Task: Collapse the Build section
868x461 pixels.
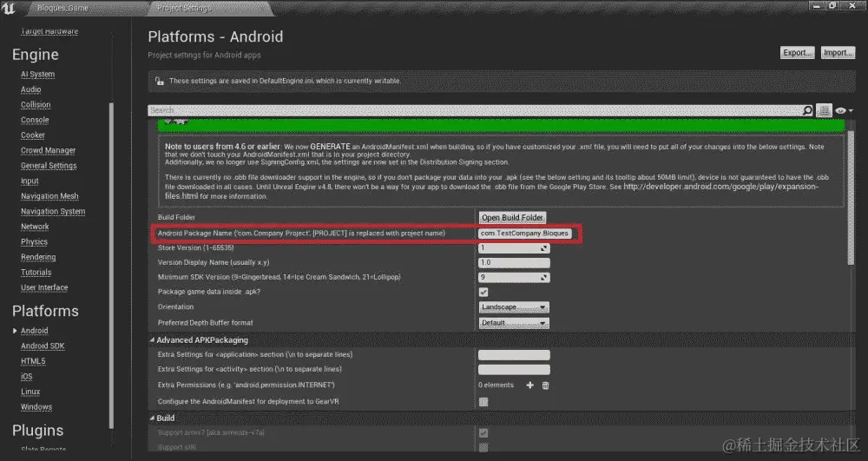Action: [152, 418]
